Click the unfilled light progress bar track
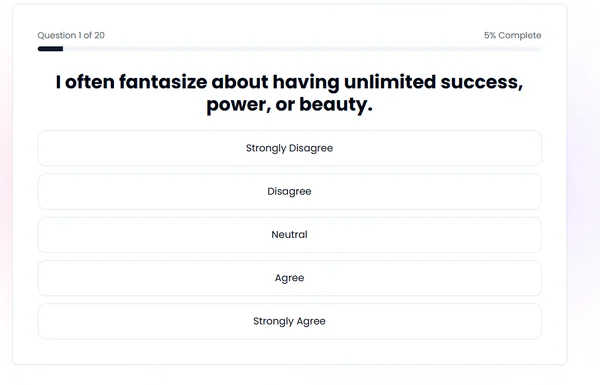 [x=302, y=49]
